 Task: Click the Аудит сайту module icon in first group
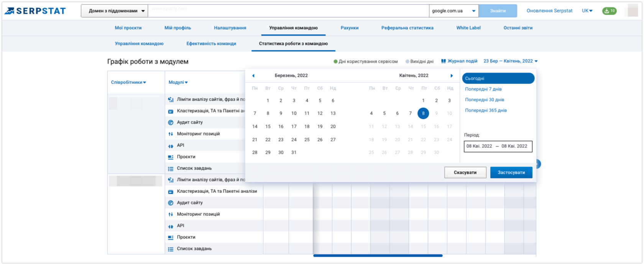tap(171, 122)
